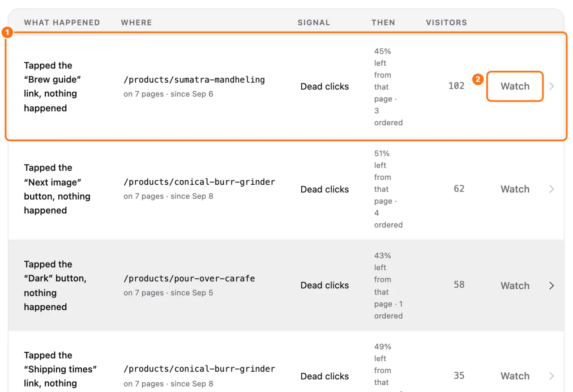Screen dimensions: 573x392
Task: Open chevron for the "Next image" row
Action: pos(552,189)
